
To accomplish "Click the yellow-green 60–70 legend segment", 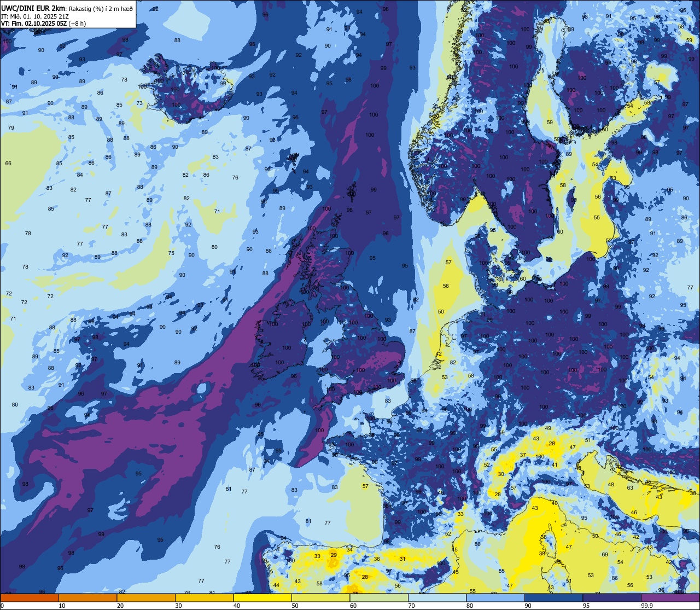I will tap(379, 598).
